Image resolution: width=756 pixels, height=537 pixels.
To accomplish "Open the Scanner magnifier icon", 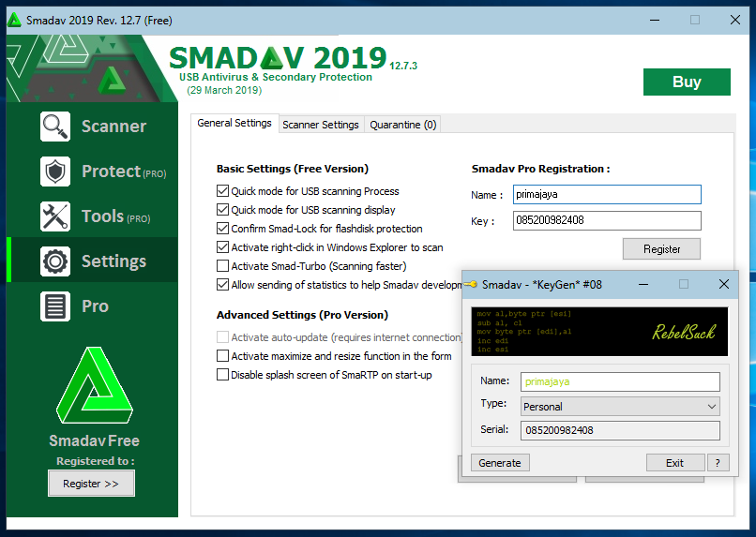I will pos(55,127).
